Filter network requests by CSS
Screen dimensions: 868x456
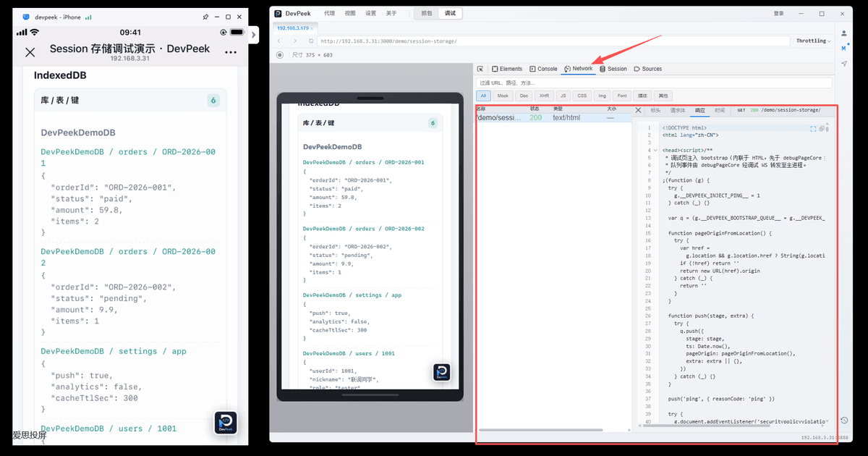582,96
